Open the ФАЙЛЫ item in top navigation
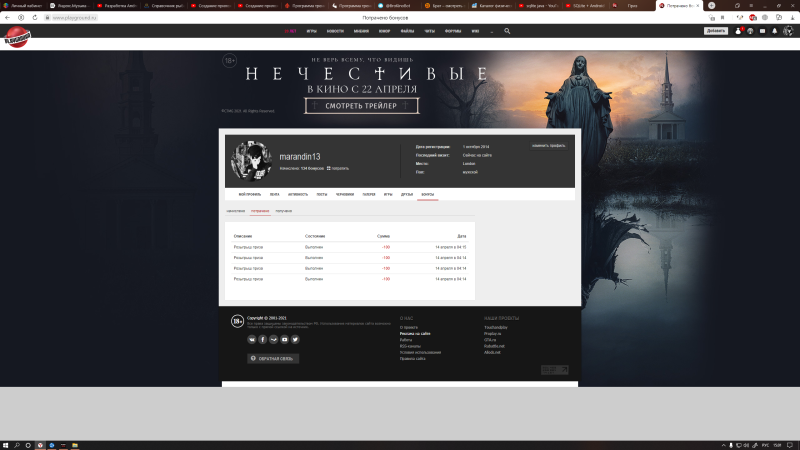 407,31
